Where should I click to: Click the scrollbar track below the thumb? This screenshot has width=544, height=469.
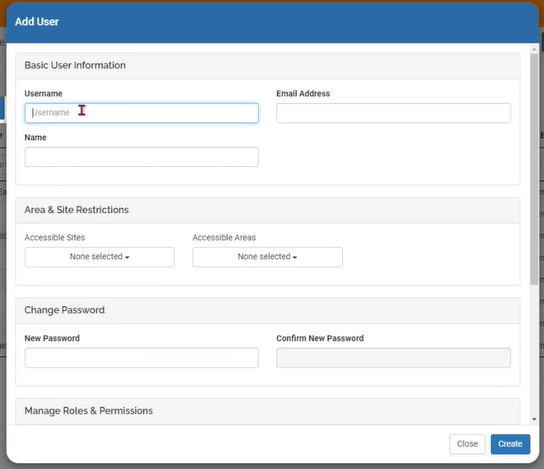point(534,350)
